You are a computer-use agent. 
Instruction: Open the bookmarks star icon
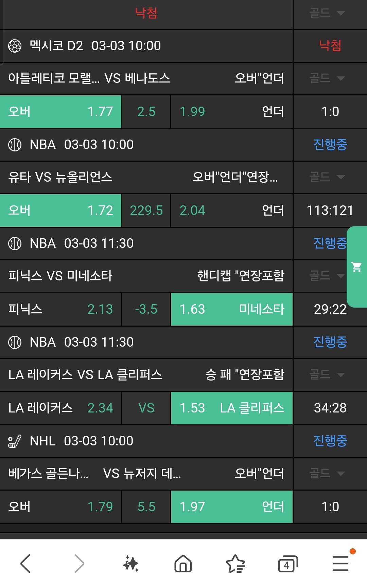pyautogui.click(x=235, y=564)
